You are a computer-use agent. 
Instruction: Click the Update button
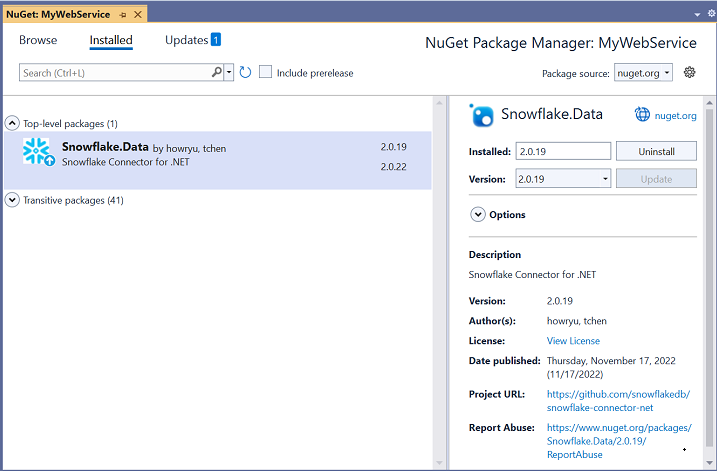coord(656,179)
